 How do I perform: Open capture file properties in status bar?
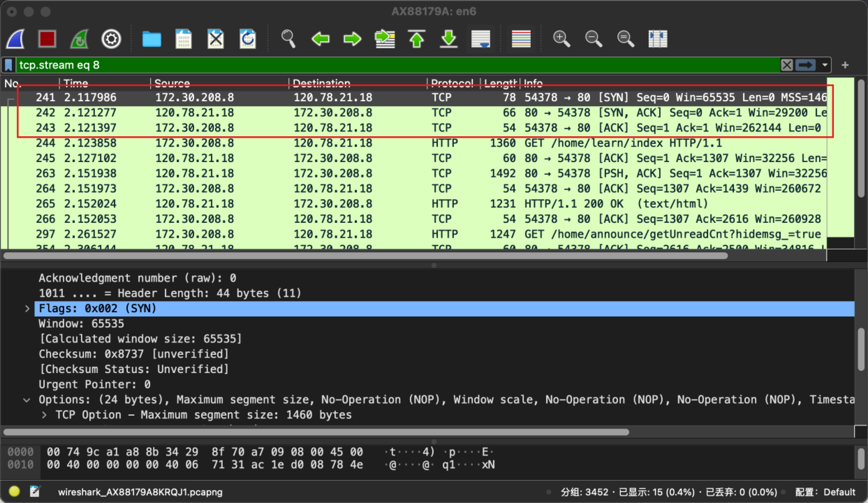35,491
